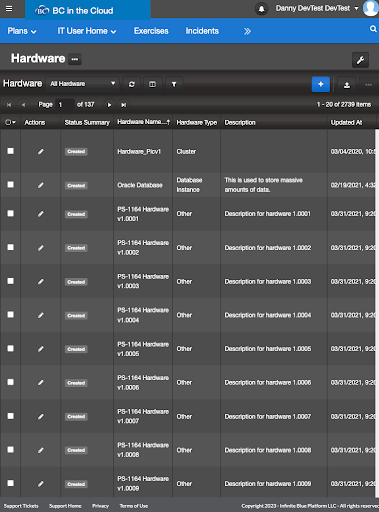The width and height of the screenshot is (379, 512).
Task: Edit Hardware_Plcv1 row
Action: [x=41, y=152]
